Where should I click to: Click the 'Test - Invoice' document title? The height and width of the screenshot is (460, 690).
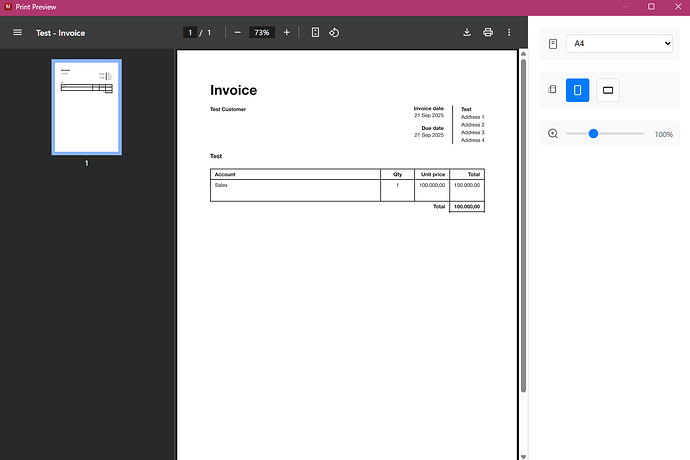coord(61,33)
